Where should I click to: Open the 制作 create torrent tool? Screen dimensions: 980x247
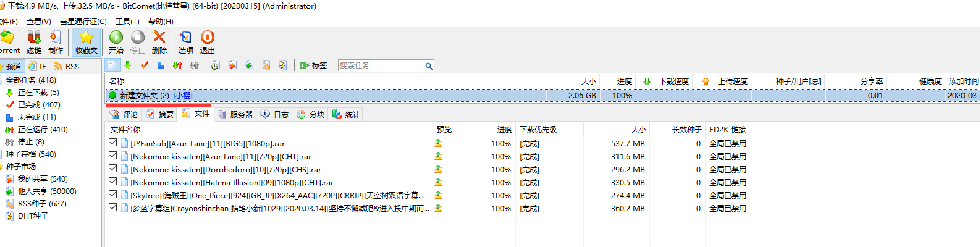point(56,42)
